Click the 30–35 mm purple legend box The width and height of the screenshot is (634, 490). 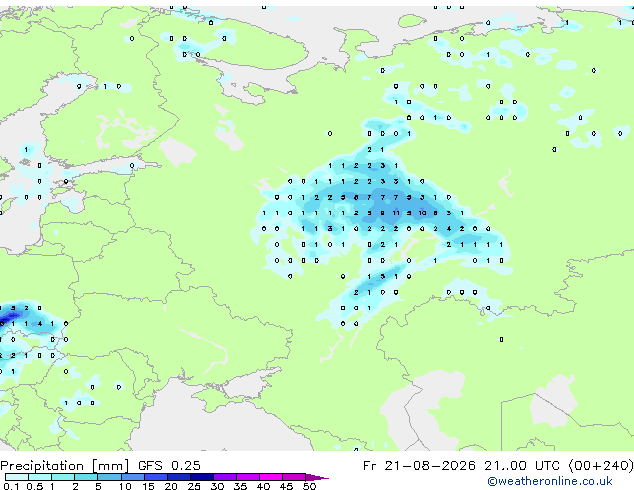225,477
